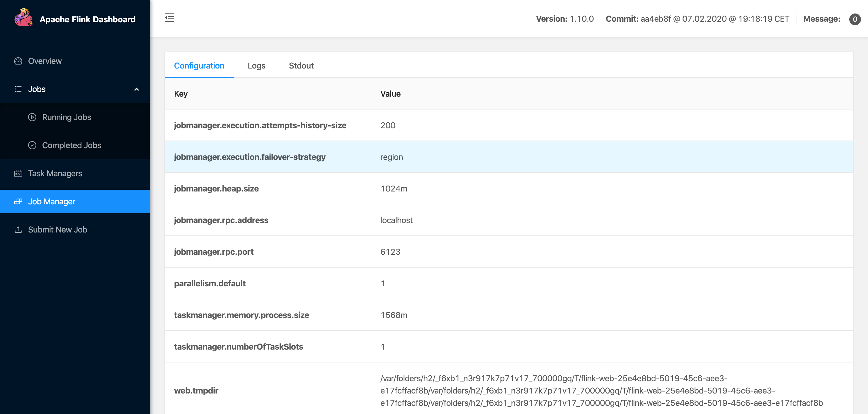This screenshot has width=868, height=414.
Task: Click the web.tmpdir path value
Action: 601,391
